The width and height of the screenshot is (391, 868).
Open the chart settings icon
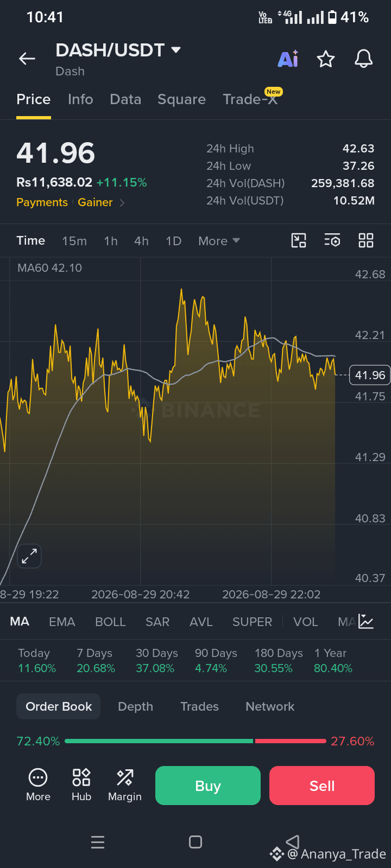(332, 240)
